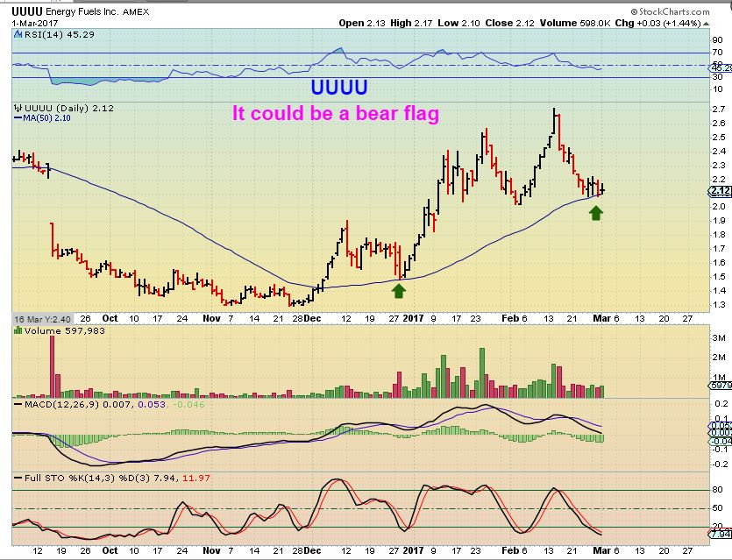Select the 'MA(50) 2.10' legend text
The width and height of the screenshot is (732, 560).
[x=46, y=118]
